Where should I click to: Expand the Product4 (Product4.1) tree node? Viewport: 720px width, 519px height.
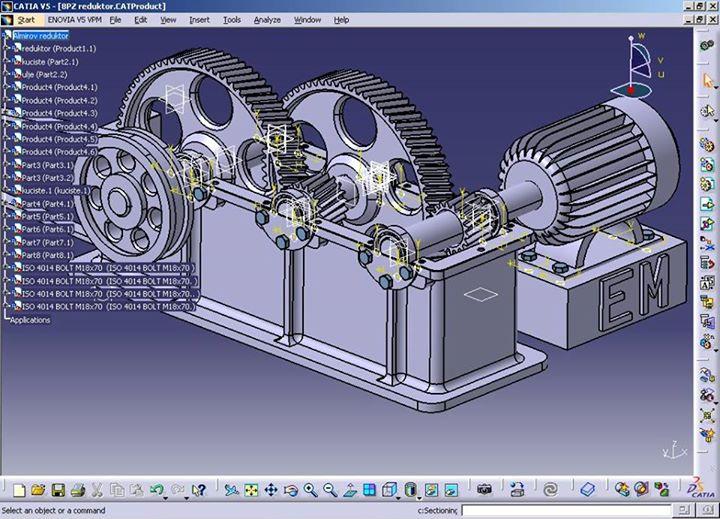point(7,87)
